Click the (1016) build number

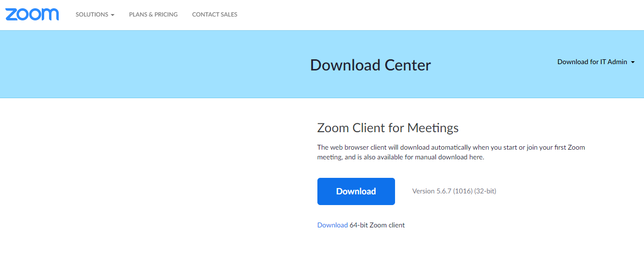(463, 191)
